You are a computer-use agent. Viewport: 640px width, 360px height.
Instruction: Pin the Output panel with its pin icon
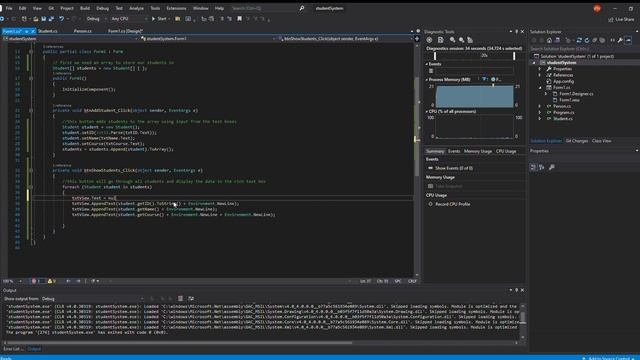click(x=516, y=290)
